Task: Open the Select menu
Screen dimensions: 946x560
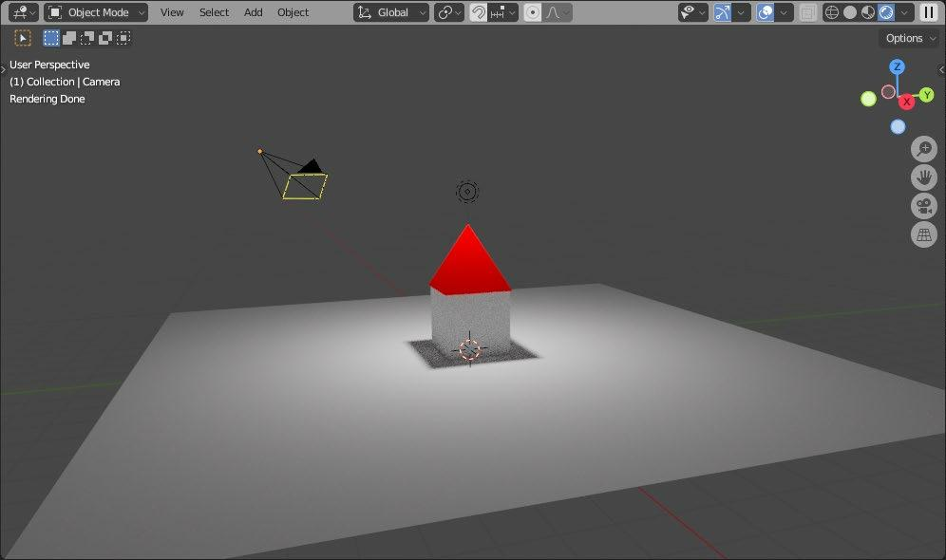Action: pyautogui.click(x=214, y=12)
